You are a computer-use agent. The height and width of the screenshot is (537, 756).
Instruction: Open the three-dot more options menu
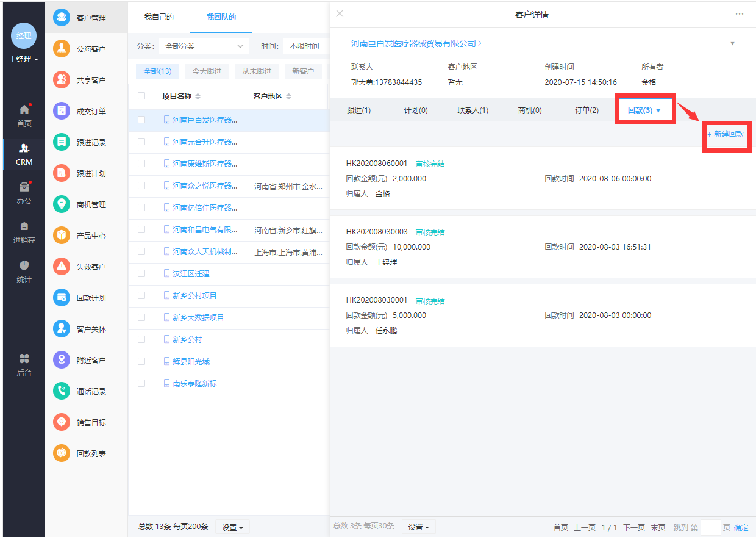pos(740,14)
